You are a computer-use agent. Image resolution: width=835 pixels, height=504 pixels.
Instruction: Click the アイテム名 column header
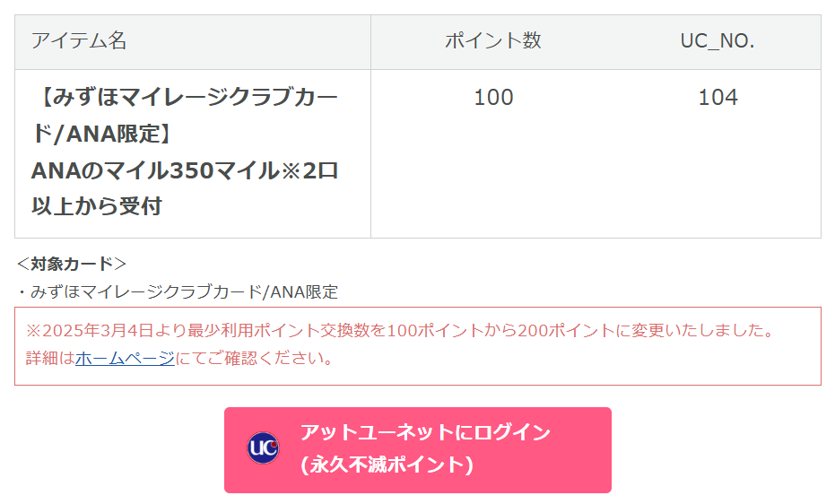[x=79, y=41]
